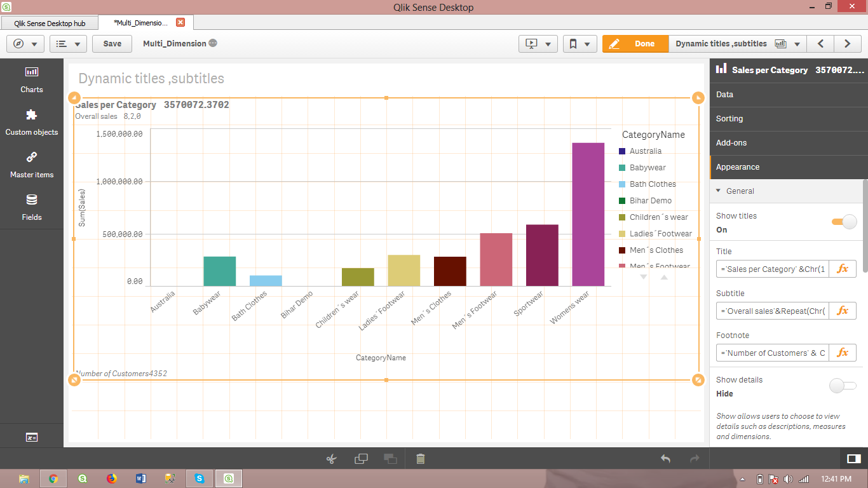Open the variables editor icon
Image resolution: width=868 pixels, height=488 pixels.
32,437
